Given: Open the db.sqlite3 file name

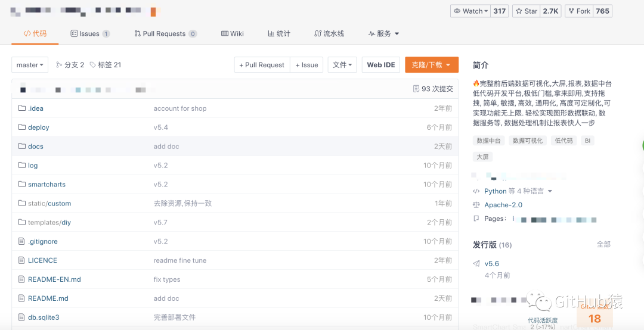Looking at the screenshot, I should [44, 317].
